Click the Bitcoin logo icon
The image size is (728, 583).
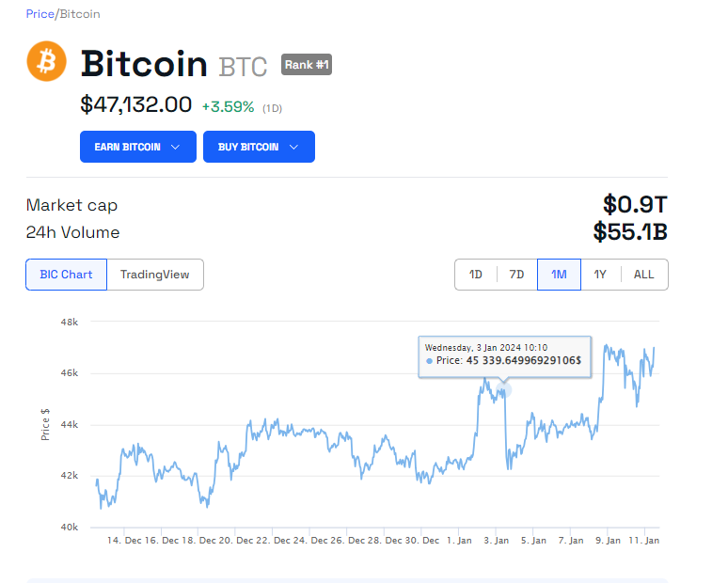click(47, 62)
